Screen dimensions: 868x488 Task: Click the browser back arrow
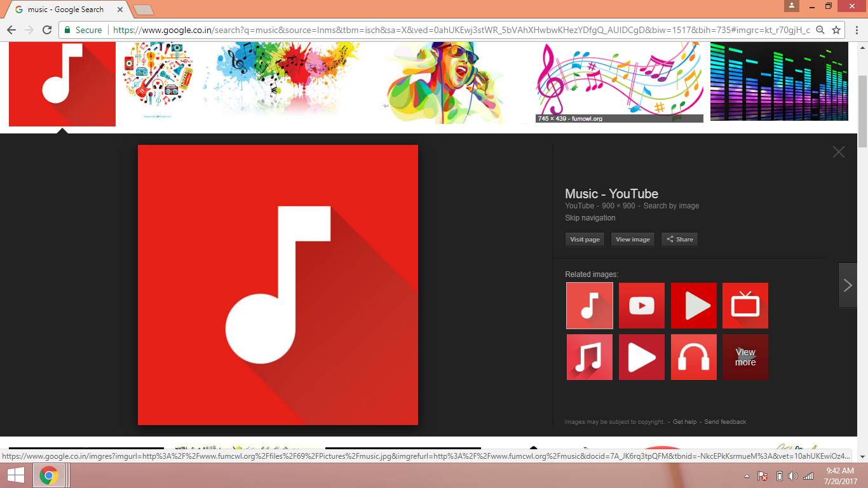[11, 30]
